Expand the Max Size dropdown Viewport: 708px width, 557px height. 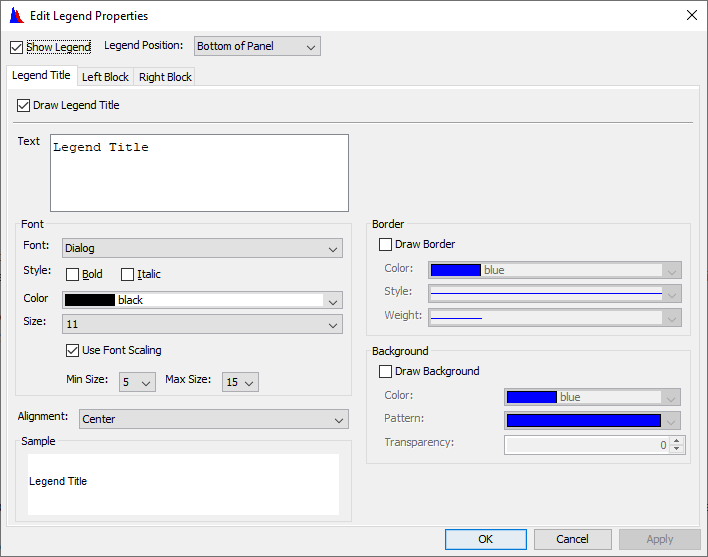click(x=240, y=382)
